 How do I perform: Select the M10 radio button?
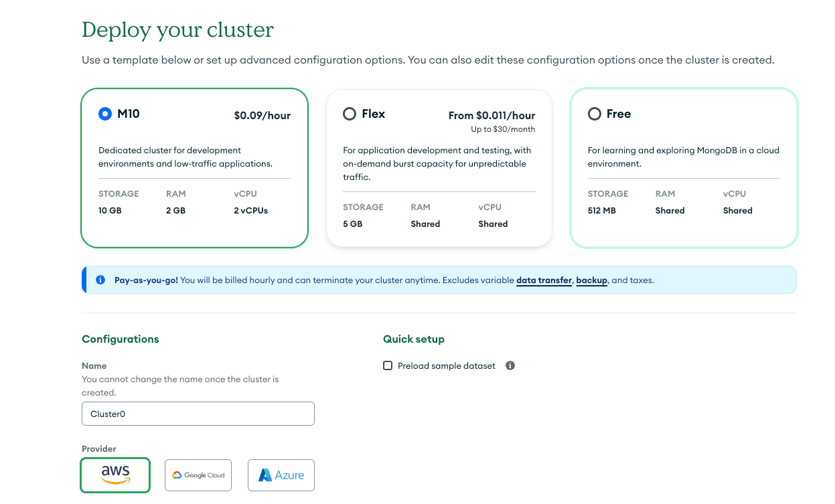[x=104, y=114]
